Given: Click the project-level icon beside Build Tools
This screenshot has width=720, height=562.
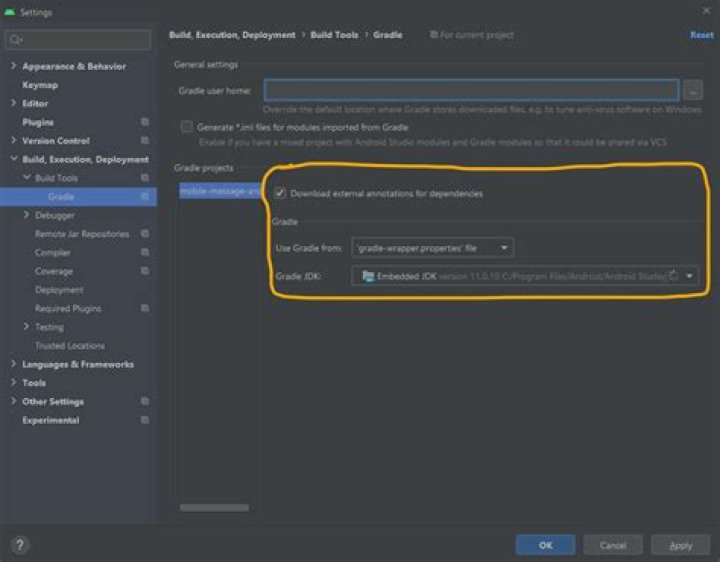Looking at the screenshot, I should (145, 178).
